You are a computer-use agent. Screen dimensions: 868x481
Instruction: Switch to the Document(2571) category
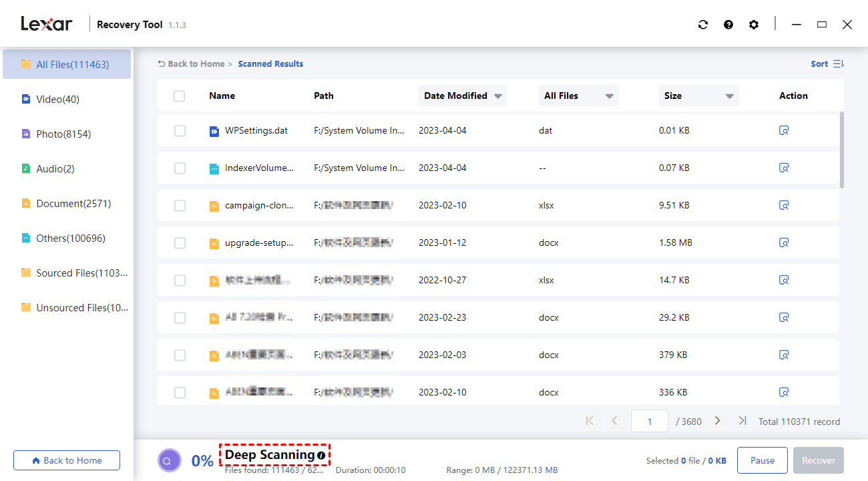67,204
